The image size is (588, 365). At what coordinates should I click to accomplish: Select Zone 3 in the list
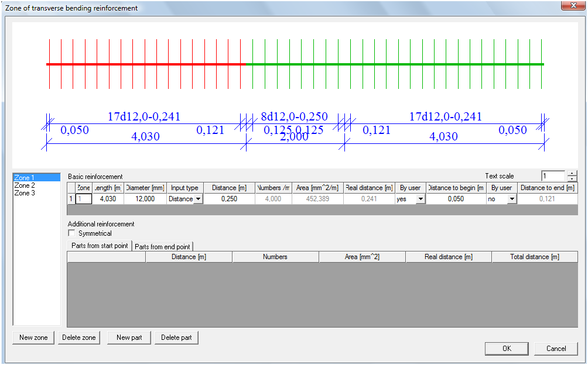click(x=36, y=193)
